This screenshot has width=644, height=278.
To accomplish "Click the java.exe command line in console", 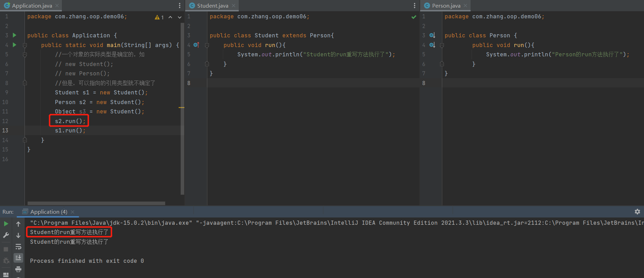I will pos(337,223).
